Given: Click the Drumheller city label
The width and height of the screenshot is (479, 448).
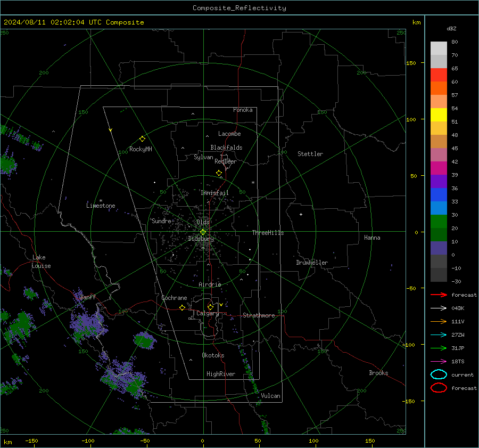Looking at the screenshot, I should point(312,263).
